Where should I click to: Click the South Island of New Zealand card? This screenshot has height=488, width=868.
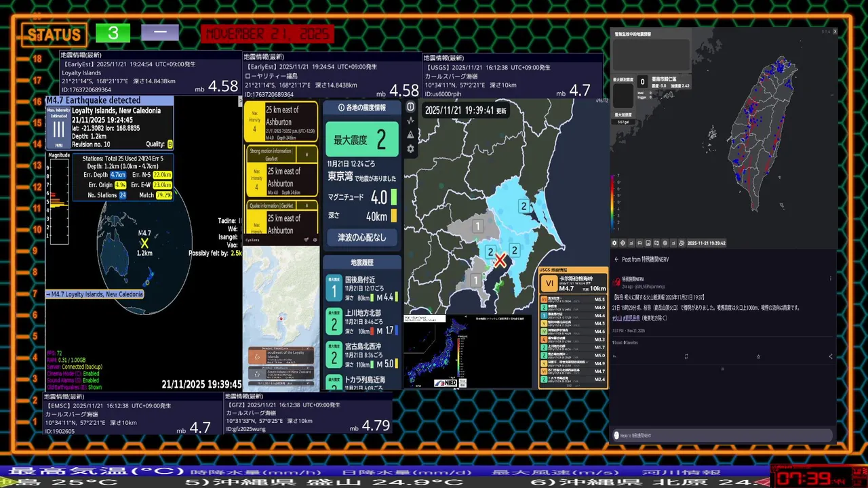point(281,373)
